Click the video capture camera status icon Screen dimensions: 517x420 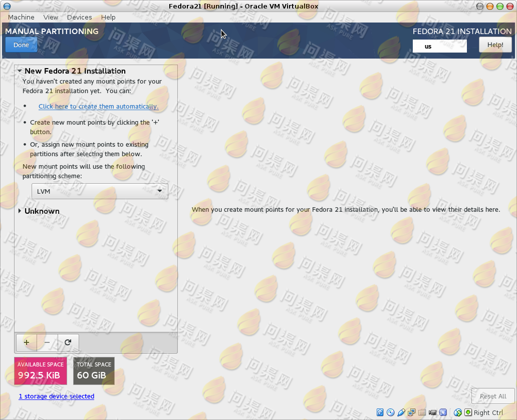(x=433, y=412)
